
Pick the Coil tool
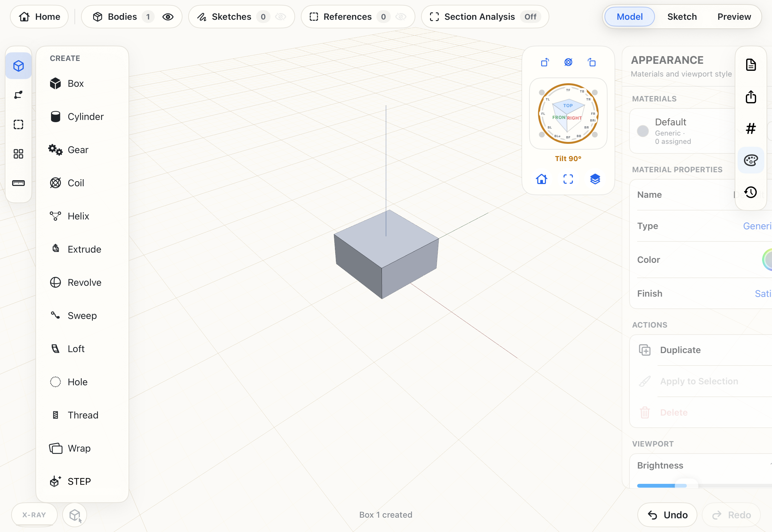tap(82, 183)
